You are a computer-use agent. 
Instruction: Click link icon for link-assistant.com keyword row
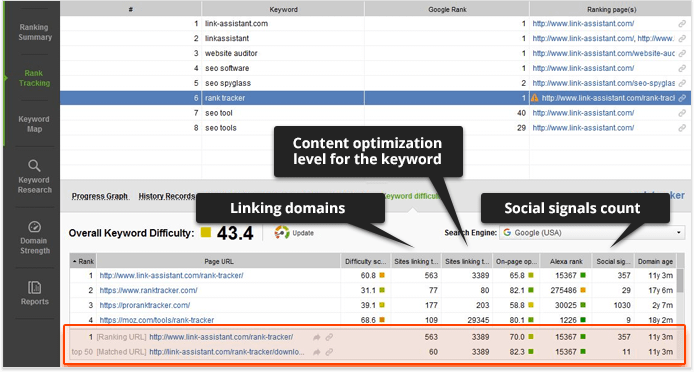pos(682,24)
